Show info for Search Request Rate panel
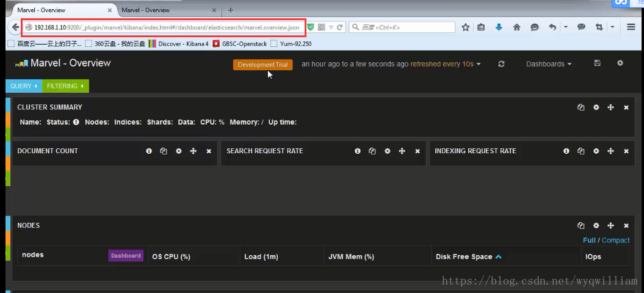The height and width of the screenshot is (293, 644). coord(358,151)
